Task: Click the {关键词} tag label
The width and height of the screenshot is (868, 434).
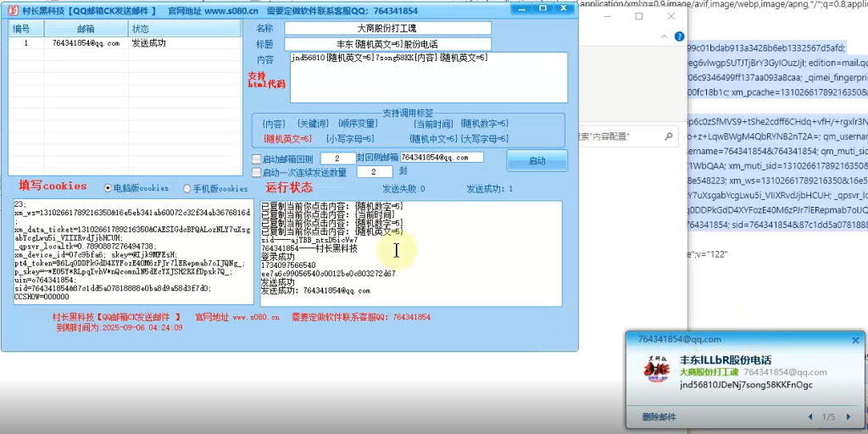Action: tap(314, 124)
